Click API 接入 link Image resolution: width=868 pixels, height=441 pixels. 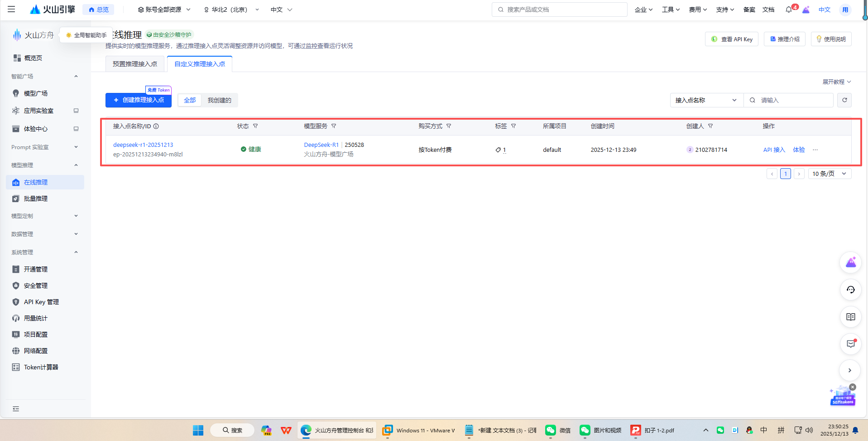point(774,150)
